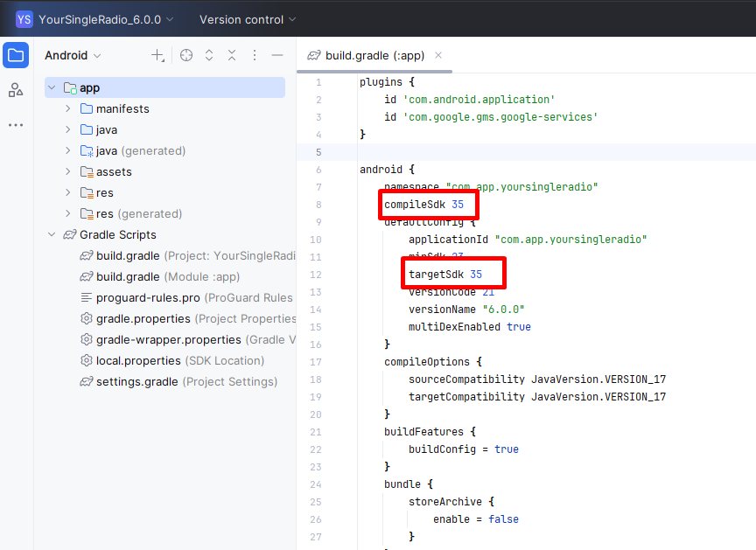
Task: Collapse all tree nodes icon
Action: coord(232,55)
